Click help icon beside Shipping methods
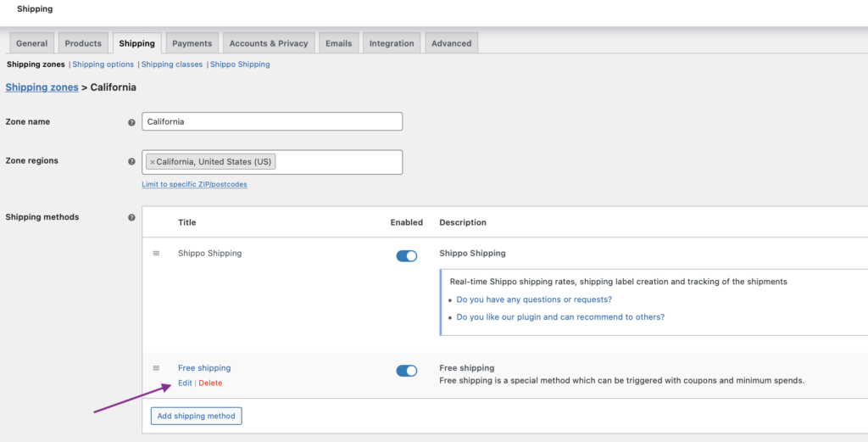Screen dimensions: 868x442 131,218
